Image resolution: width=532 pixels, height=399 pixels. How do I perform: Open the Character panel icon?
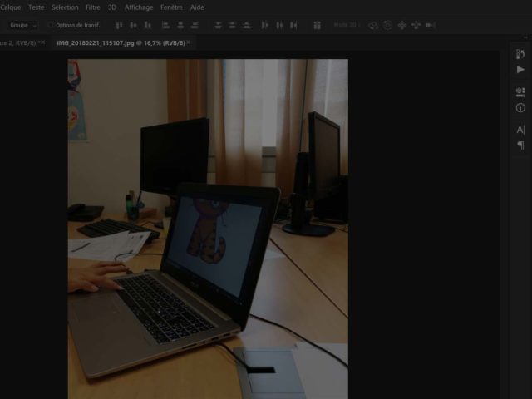pyautogui.click(x=521, y=130)
